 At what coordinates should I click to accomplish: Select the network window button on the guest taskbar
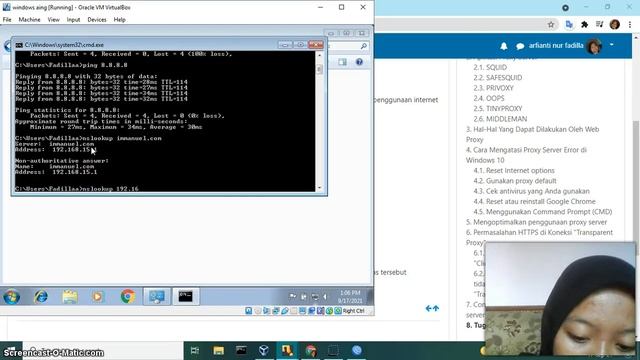(157, 297)
